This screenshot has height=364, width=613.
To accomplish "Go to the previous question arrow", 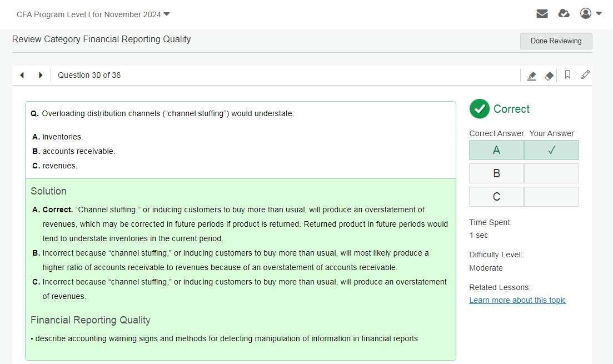I will [x=22, y=75].
